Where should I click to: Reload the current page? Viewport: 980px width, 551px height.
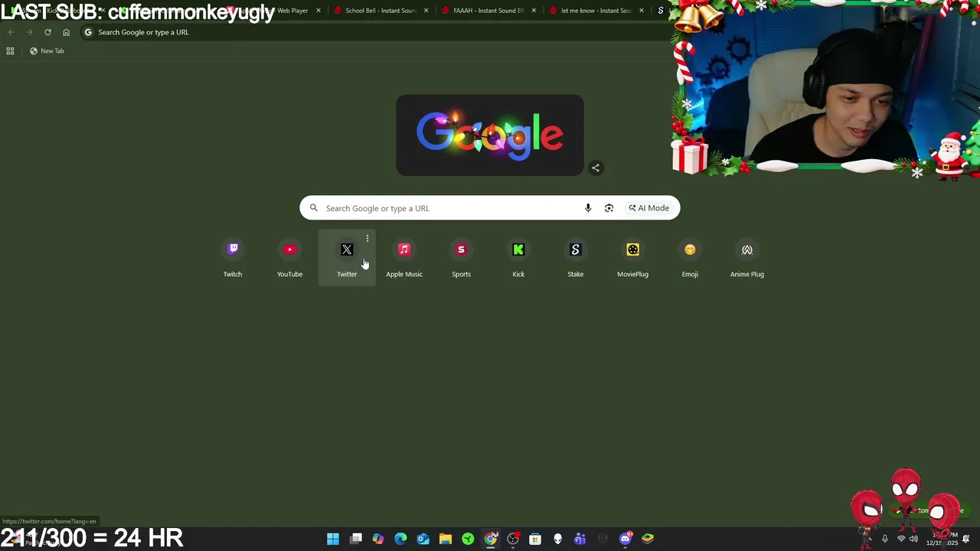(47, 32)
